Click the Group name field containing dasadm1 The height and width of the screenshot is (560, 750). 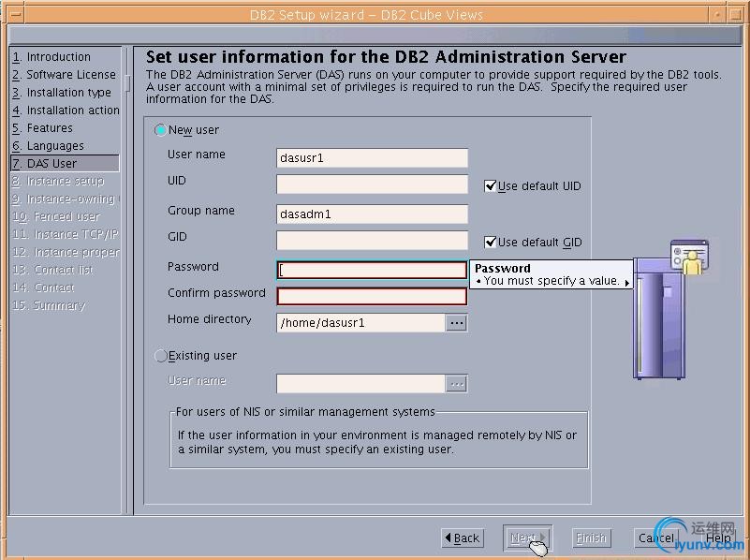click(x=372, y=214)
